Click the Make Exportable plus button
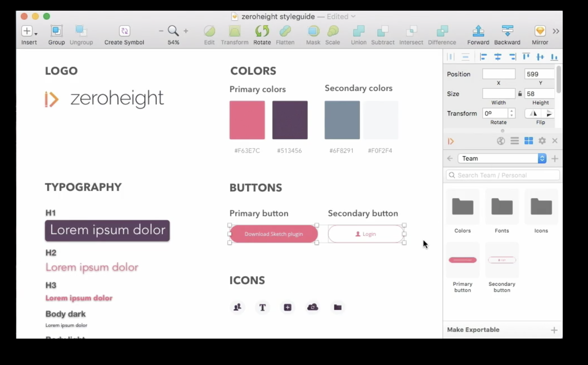The width and height of the screenshot is (588, 365). pos(554,330)
